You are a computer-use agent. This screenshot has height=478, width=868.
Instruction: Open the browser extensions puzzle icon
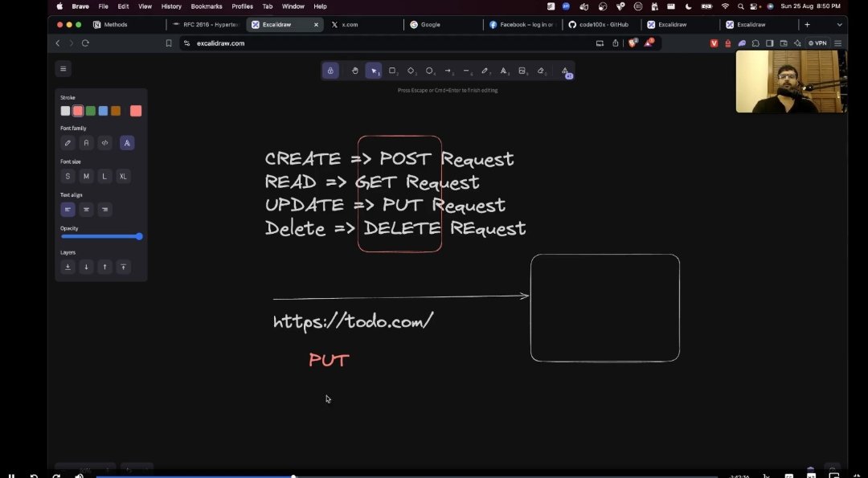(x=756, y=43)
